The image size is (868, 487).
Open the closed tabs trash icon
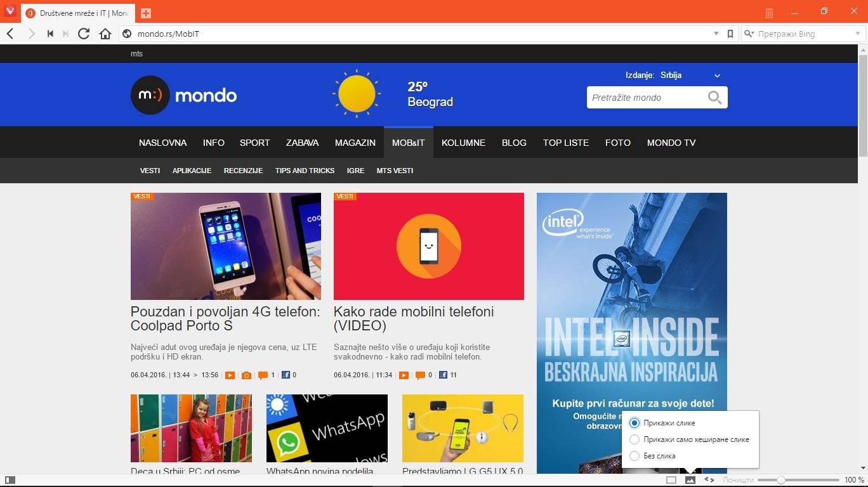coord(769,13)
